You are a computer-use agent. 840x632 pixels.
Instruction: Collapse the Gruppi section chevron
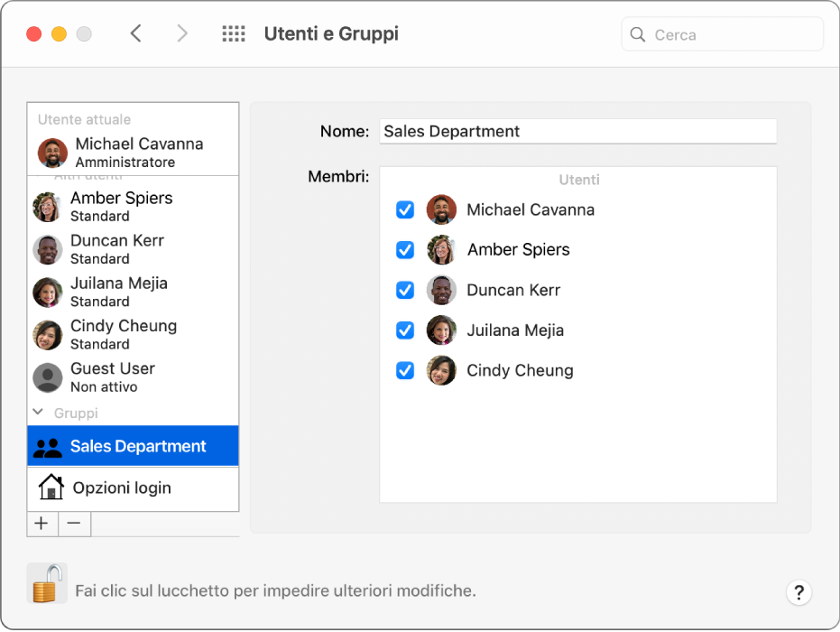point(38,413)
